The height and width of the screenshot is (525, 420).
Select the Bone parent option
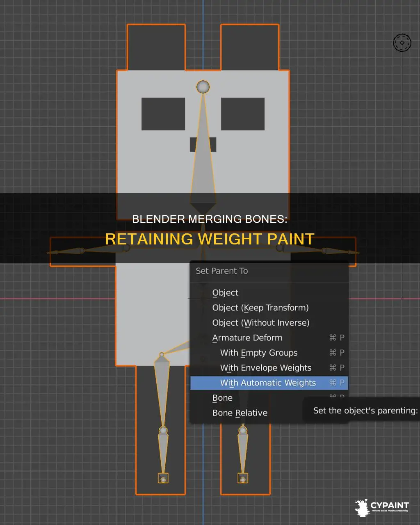point(269,398)
